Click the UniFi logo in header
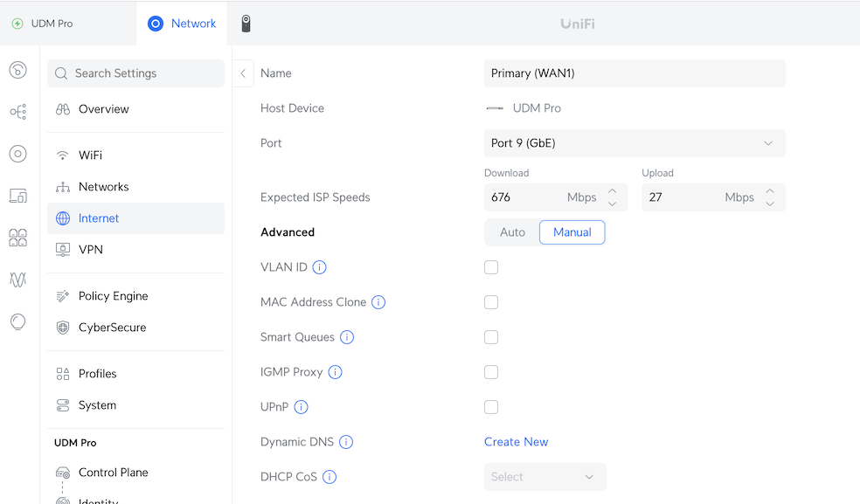Screen dimensions: 860x504 (578, 24)
